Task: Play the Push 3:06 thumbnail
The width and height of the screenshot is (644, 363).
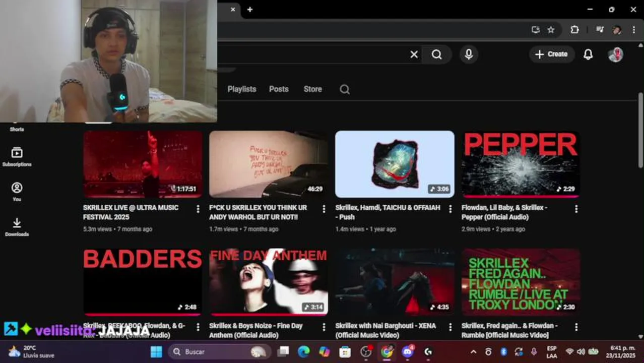Action: pos(395,164)
